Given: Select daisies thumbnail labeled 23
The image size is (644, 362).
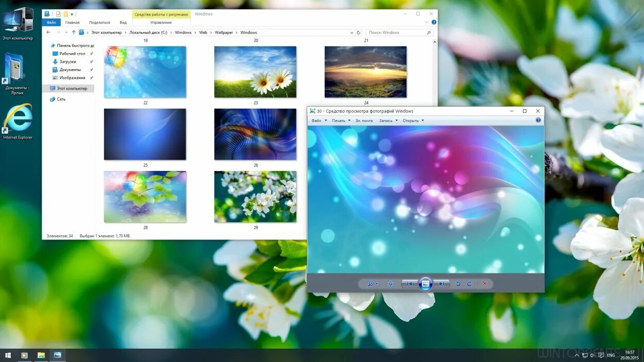Looking at the screenshot, I should (256, 72).
